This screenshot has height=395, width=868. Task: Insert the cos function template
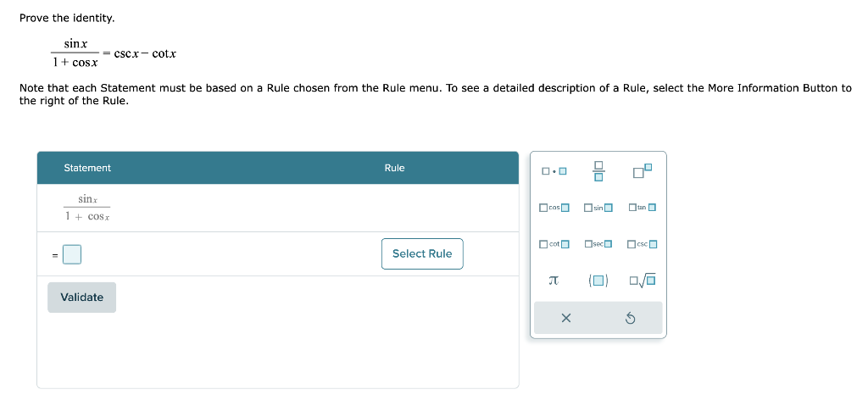tap(554, 208)
